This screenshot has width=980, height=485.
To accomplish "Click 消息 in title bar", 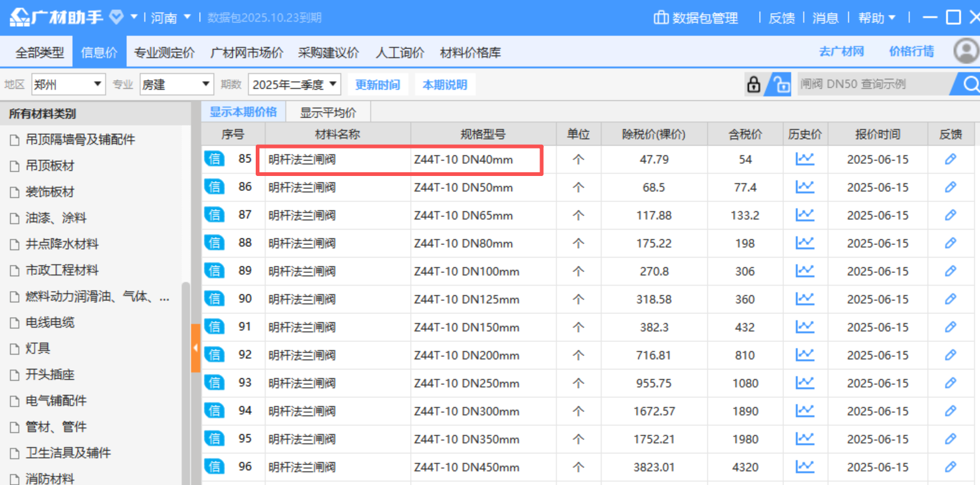I will (826, 18).
